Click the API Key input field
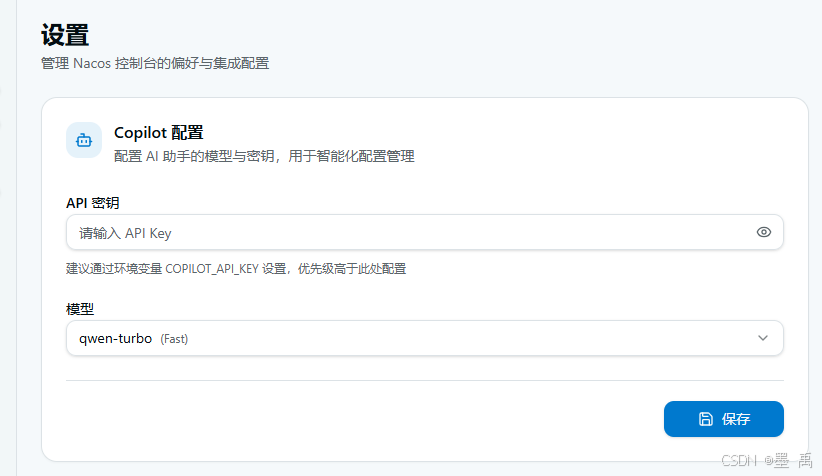This screenshot has width=822, height=476. pyautogui.click(x=425, y=232)
